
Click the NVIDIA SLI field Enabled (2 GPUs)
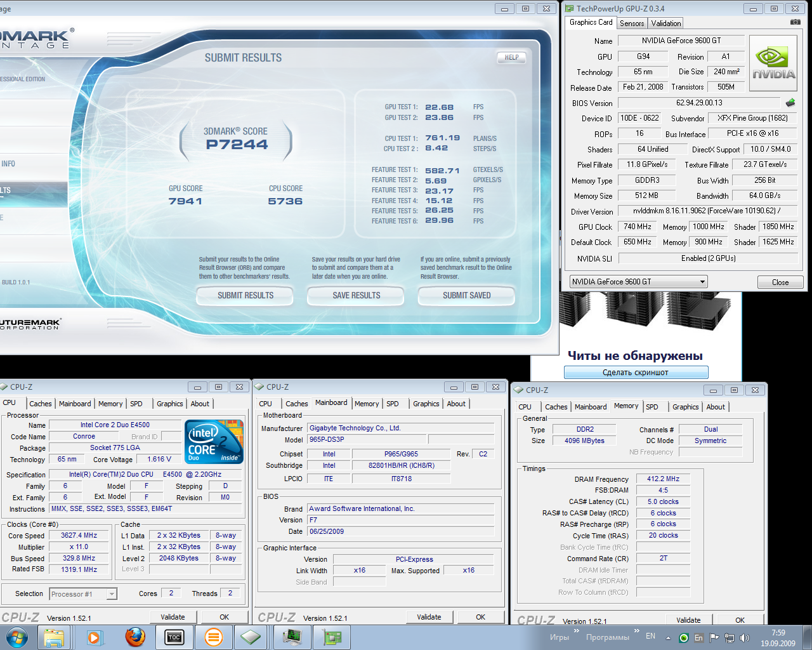coord(708,258)
